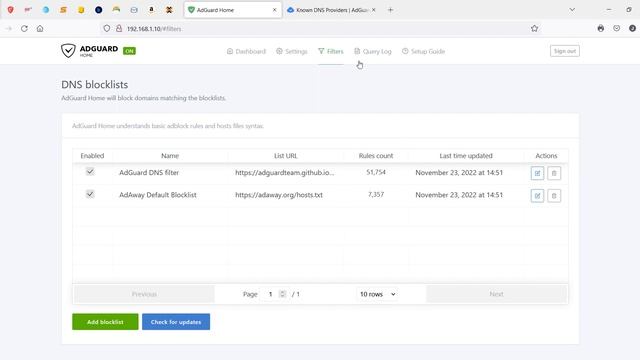640x360 pixels.
Task: Select the AdAway Default Blocklist name text
Action: pyautogui.click(x=158, y=195)
